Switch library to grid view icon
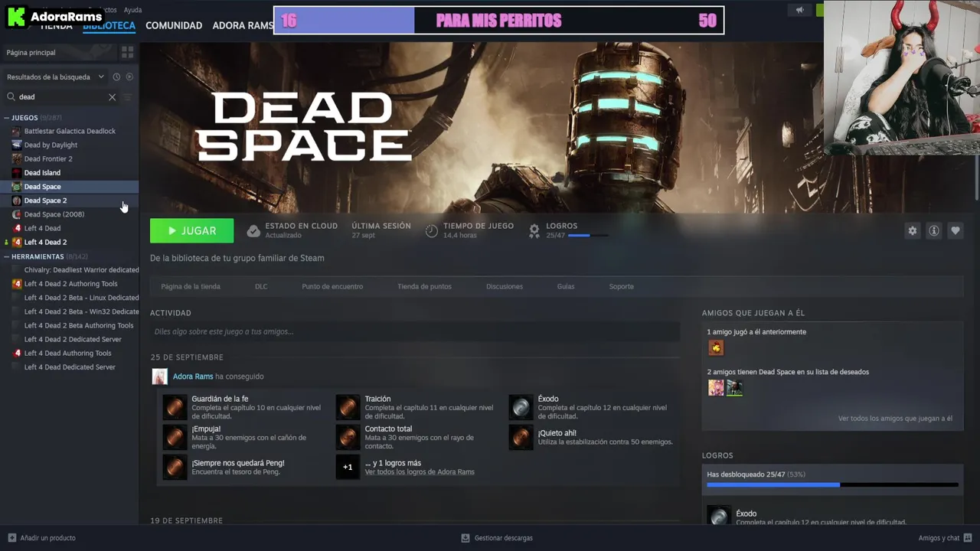This screenshot has width=980, height=551. [128, 52]
